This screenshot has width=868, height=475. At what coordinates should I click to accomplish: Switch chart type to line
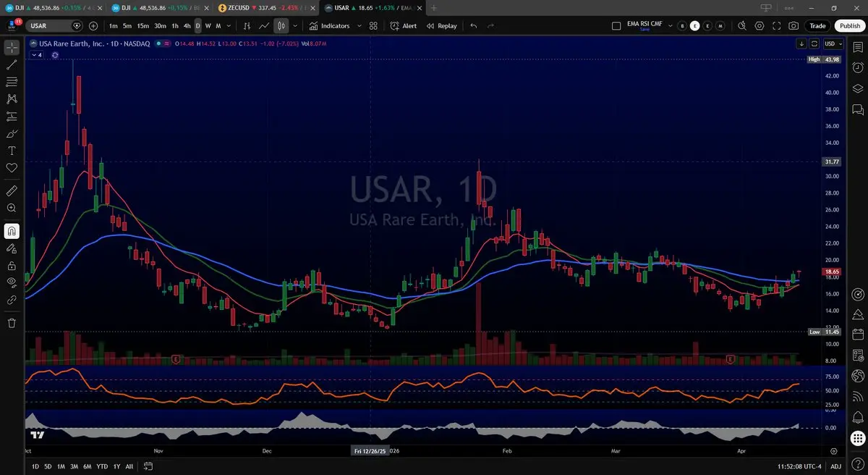265,26
